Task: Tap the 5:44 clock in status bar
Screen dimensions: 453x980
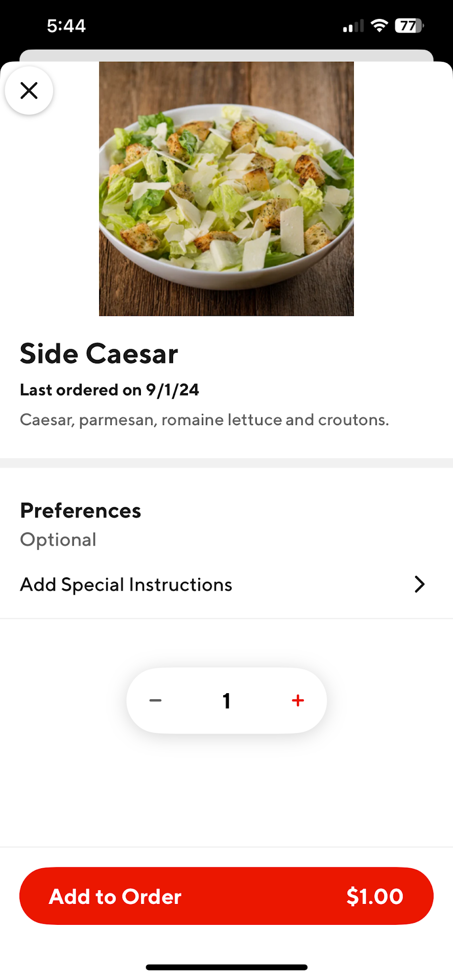Action: (66, 26)
